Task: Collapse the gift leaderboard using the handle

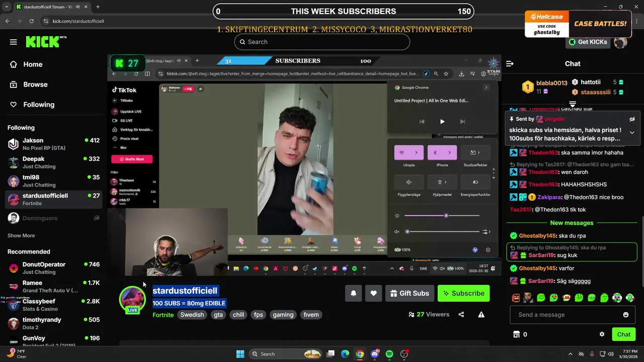Action: [x=573, y=104]
